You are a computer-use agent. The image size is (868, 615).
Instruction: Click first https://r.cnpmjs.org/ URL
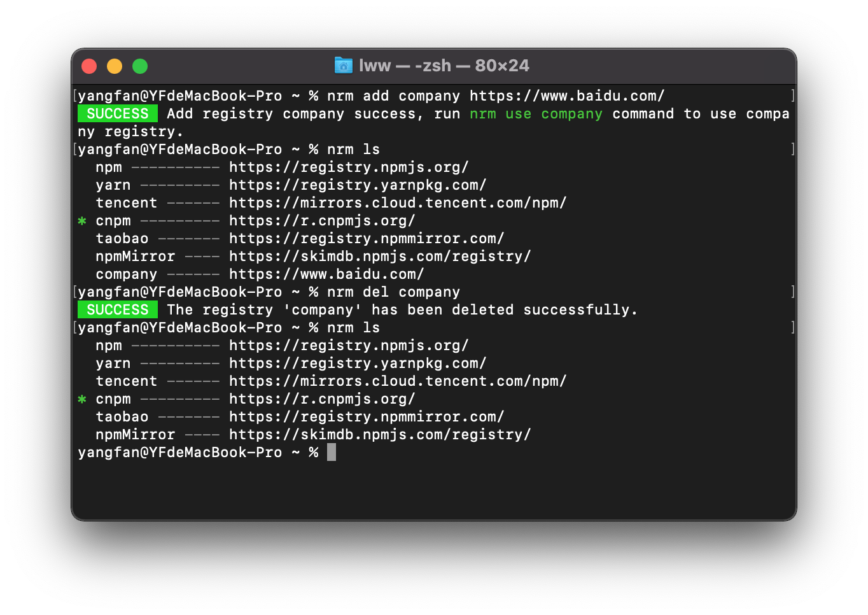click(x=322, y=221)
